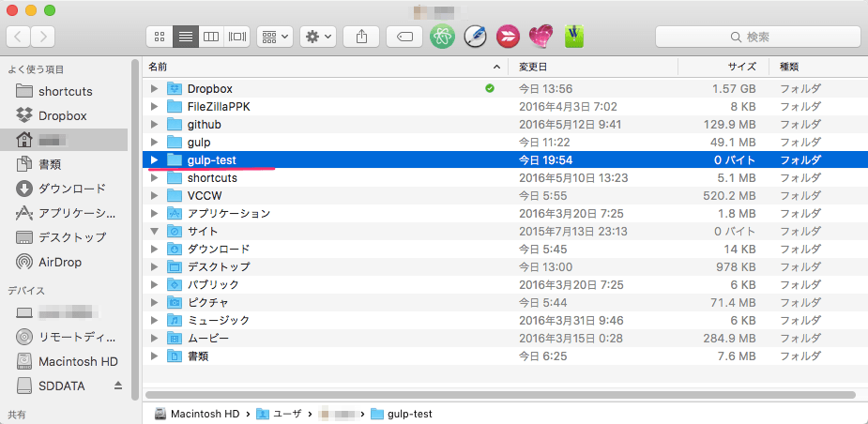Click Macintosh HD in the path bar
Viewport: 868px width, 424px height.
point(198,414)
